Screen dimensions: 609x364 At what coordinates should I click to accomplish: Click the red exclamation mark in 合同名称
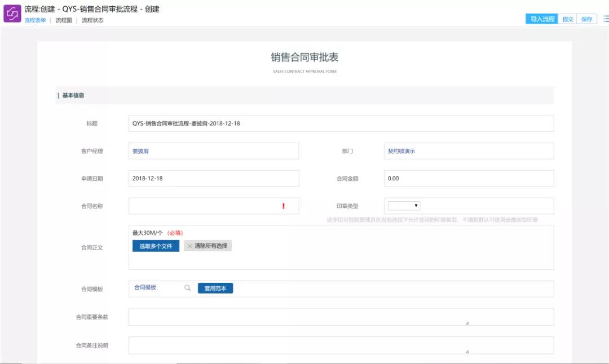coord(283,206)
